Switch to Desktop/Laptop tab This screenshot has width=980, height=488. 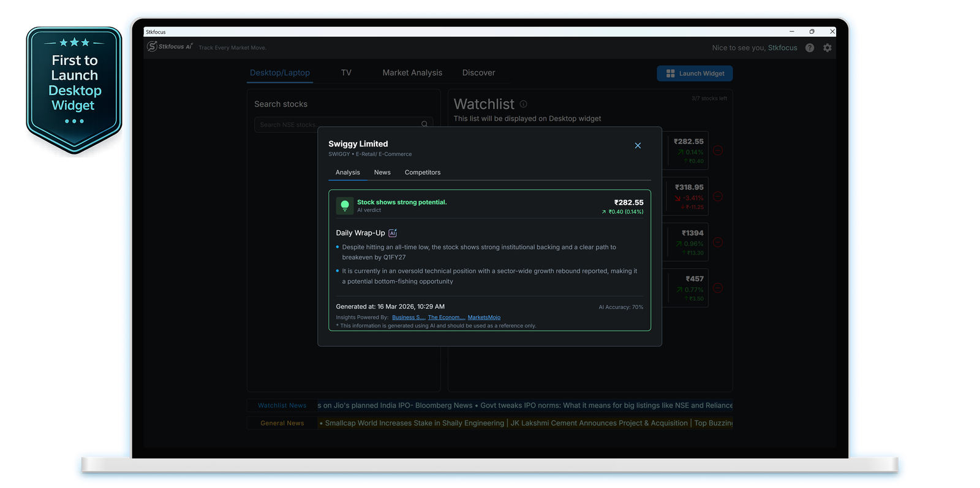pos(280,72)
